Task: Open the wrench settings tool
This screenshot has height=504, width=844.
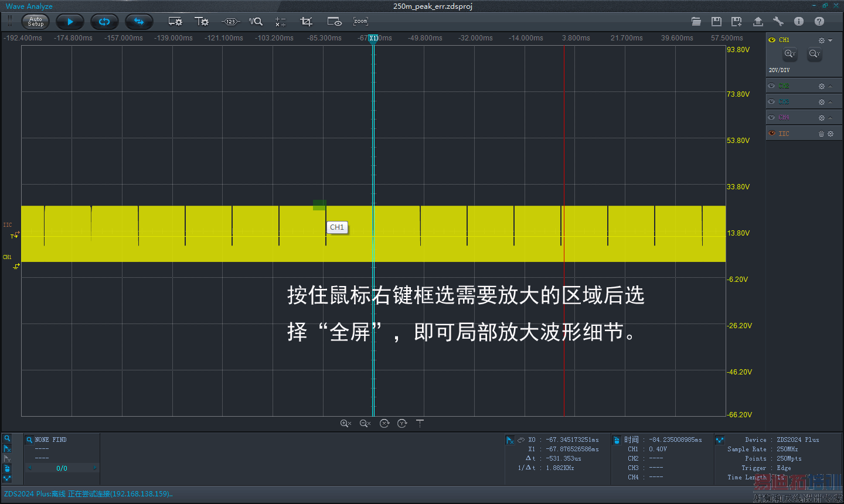Action: point(778,22)
